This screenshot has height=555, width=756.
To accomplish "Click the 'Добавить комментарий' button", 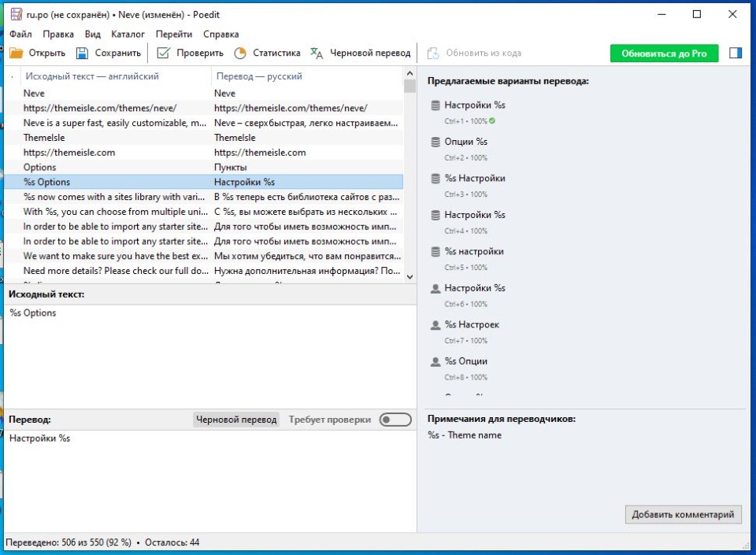I will [x=684, y=515].
